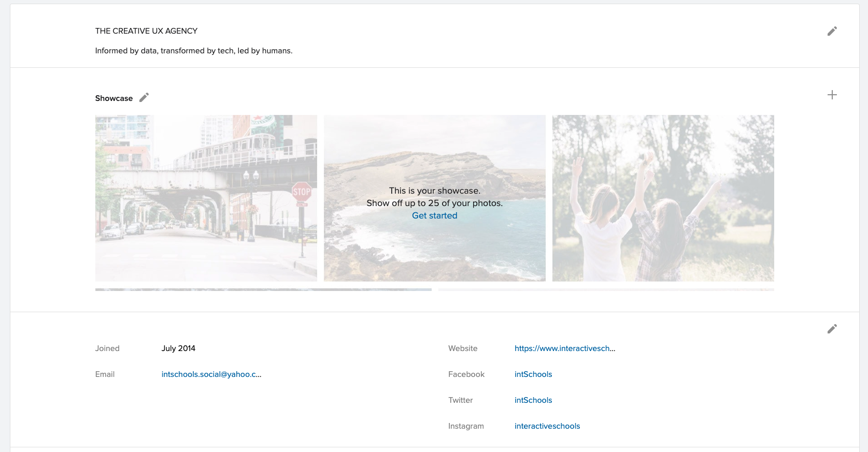Click the July 2014 joined date

click(178, 348)
